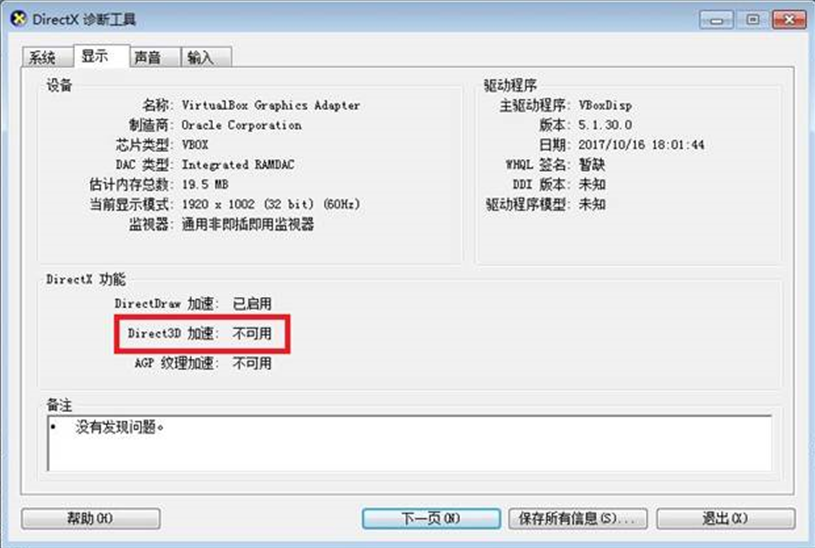This screenshot has height=548, width=815.
Task: Minimize the DirectX diagnostic tool window
Action: 716,20
